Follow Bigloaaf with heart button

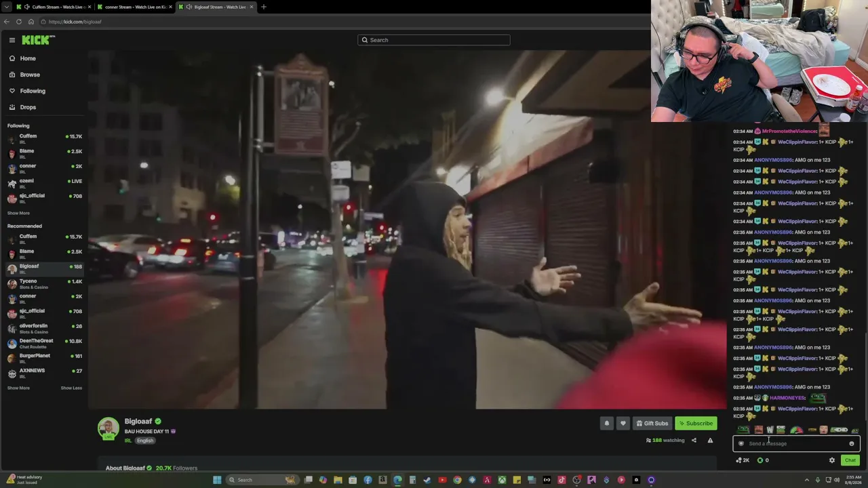pyautogui.click(x=623, y=424)
